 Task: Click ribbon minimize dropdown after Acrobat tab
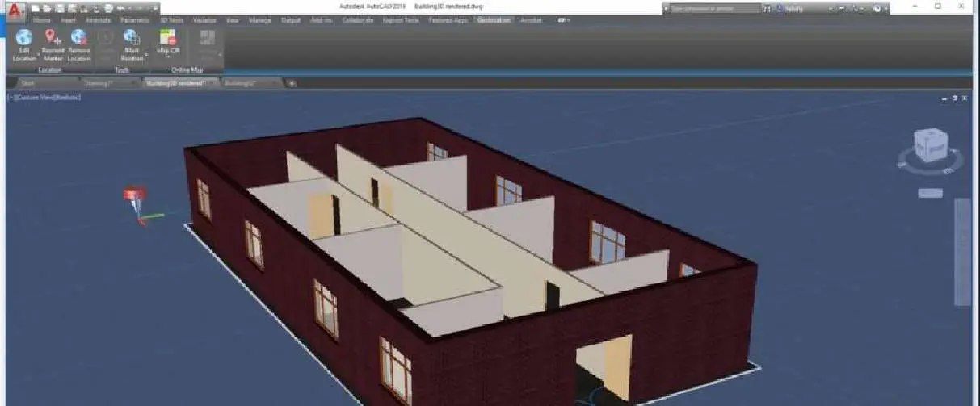(x=564, y=19)
